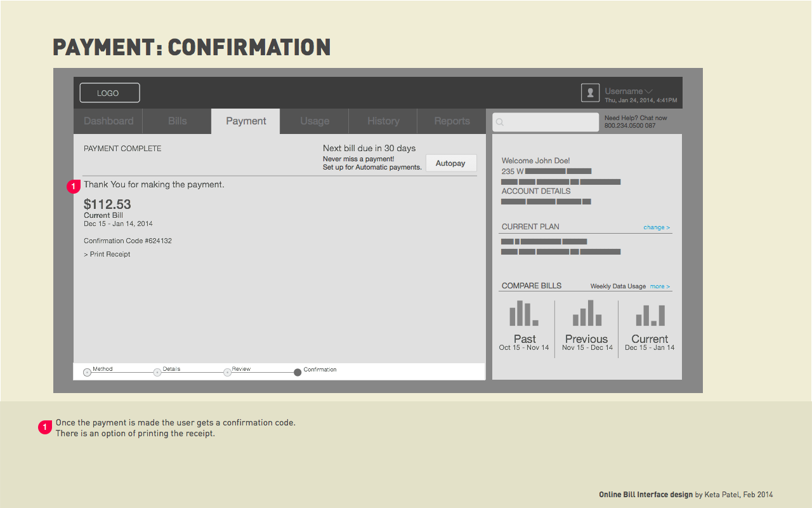Select the Current bill chart icon

(650, 315)
